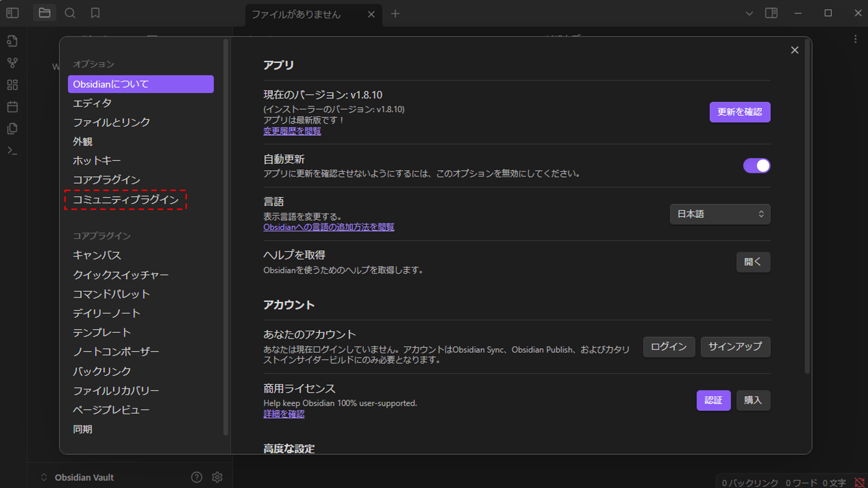Click 認証 license button
868x488 pixels.
pyautogui.click(x=713, y=400)
